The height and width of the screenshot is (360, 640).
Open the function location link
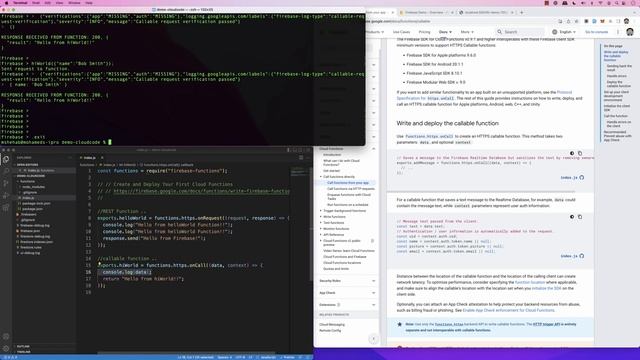coord(529,282)
